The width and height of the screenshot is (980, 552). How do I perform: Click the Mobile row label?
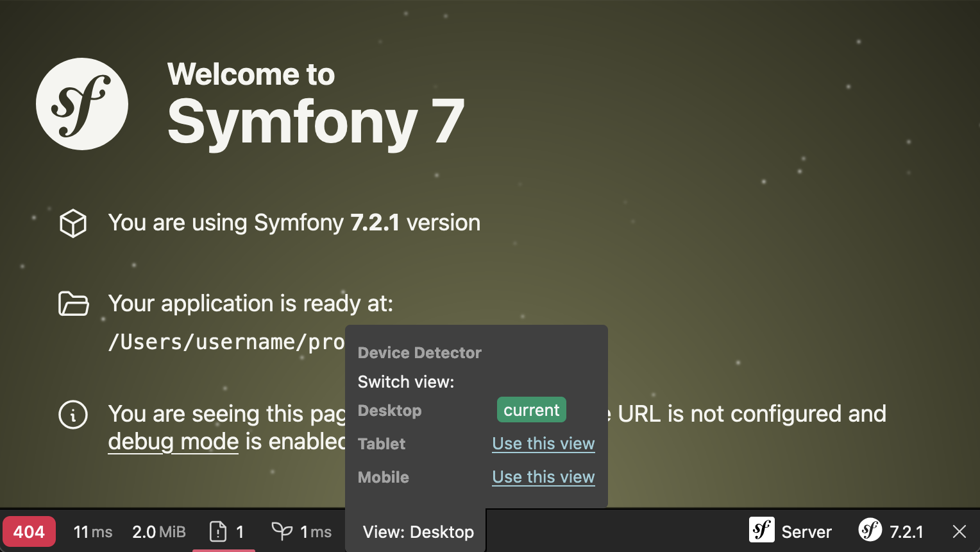pos(384,477)
